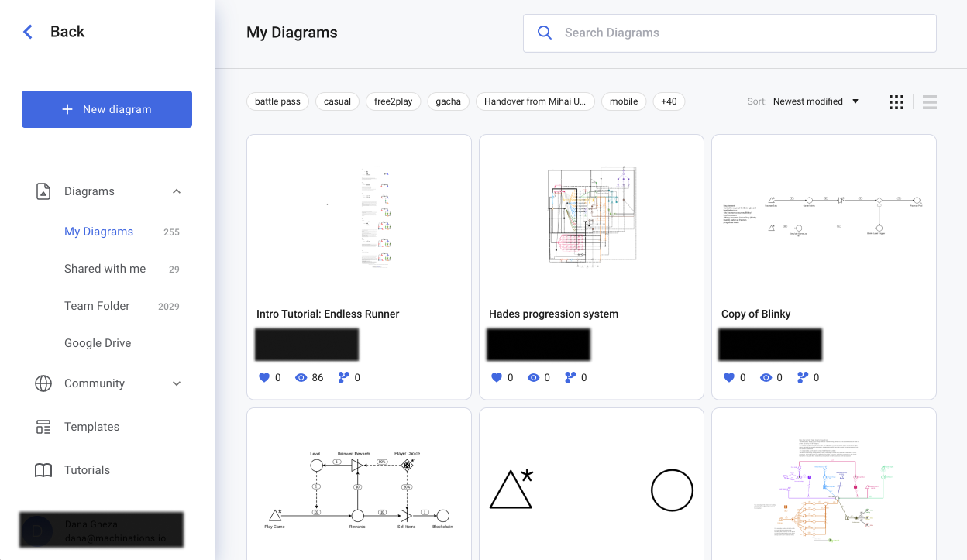Screen dimensions: 967x560
Task: Like the Intro Tutorial: Endless Runner diagram
Action: [264, 378]
